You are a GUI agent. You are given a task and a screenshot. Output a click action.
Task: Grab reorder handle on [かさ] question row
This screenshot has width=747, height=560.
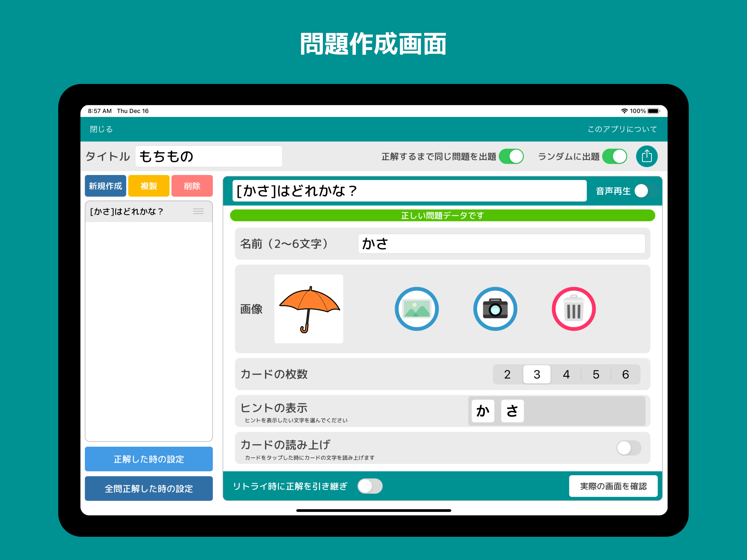click(x=198, y=211)
